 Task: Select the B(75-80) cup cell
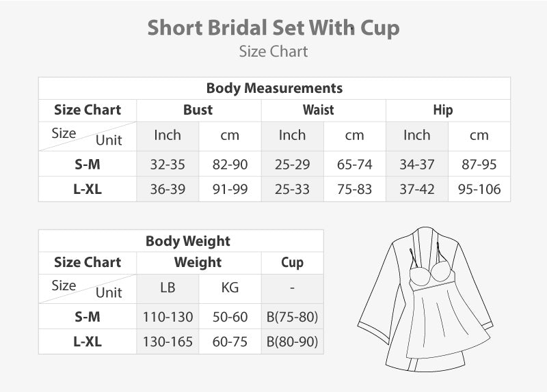[292, 317]
